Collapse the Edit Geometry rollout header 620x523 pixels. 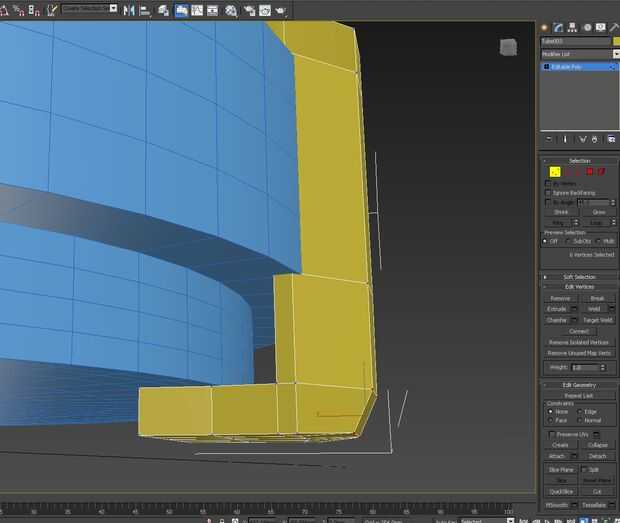pos(579,385)
